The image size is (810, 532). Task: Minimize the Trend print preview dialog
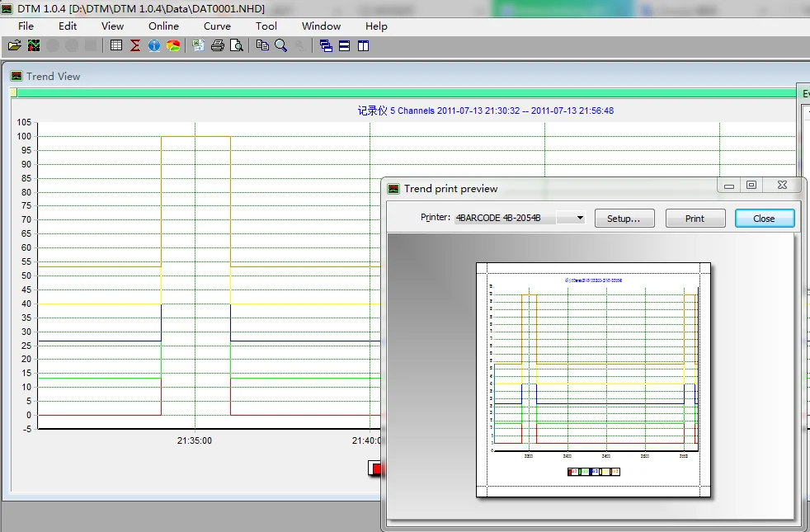pyautogui.click(x=729, y=185)
